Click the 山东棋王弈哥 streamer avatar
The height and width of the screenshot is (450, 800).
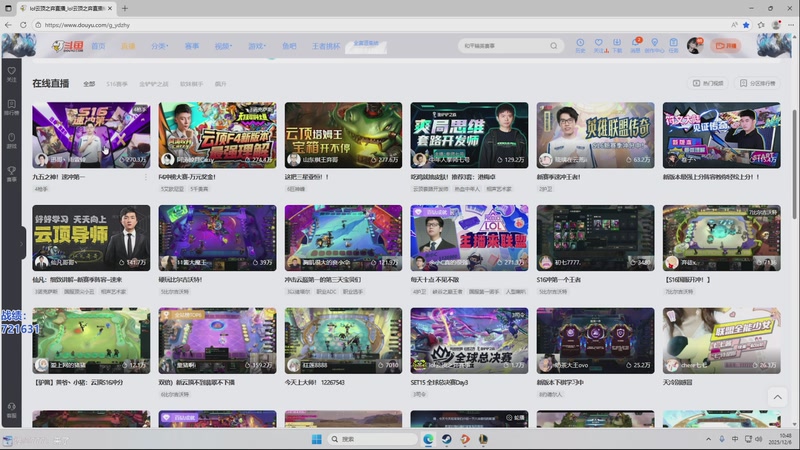(293, 160)
